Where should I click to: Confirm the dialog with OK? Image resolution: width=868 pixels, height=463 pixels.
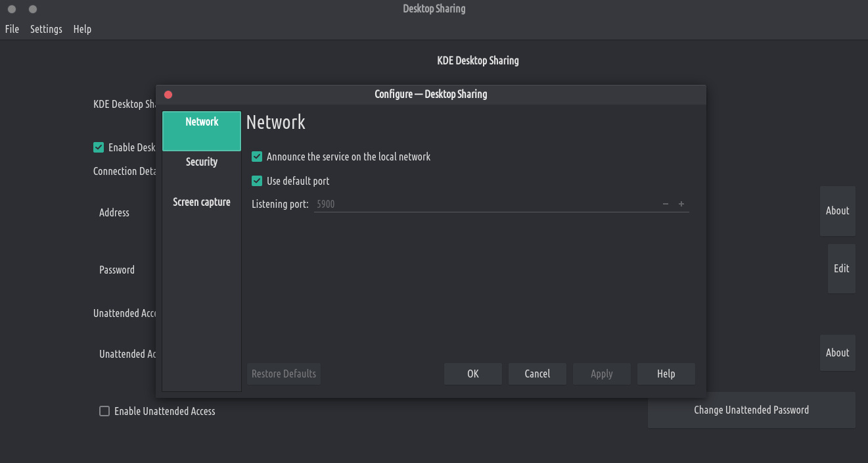(473, 374)
